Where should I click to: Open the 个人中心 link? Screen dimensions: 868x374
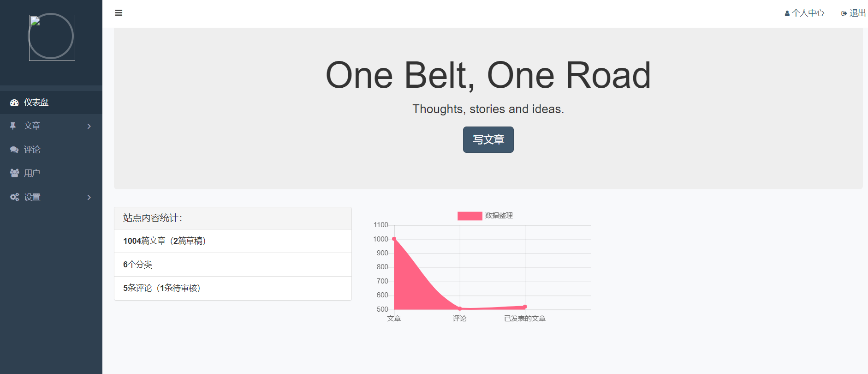808,13
